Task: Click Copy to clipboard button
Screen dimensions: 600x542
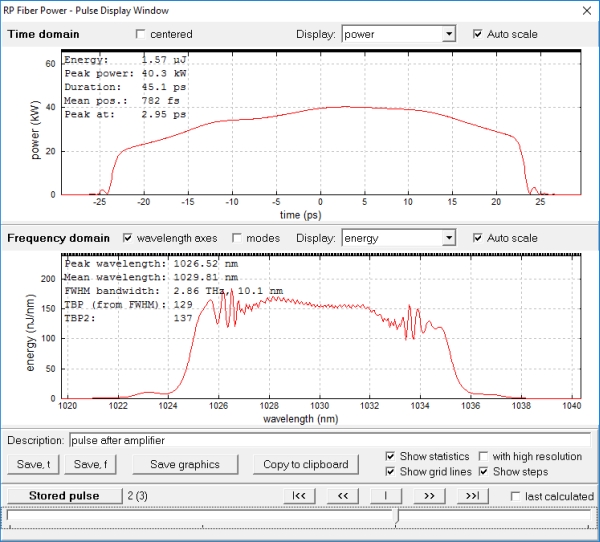Action: pos(305,464)
